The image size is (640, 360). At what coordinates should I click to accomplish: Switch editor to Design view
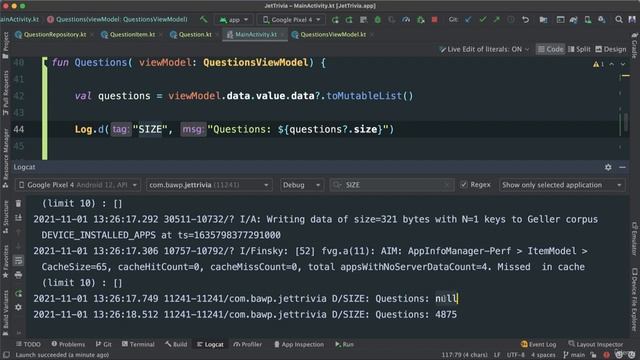click(611, 49)
